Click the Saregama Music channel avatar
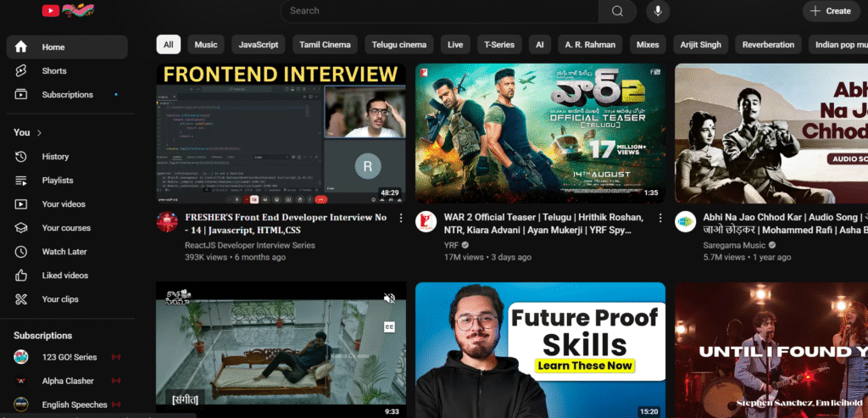This screenshot has height=418, width=868. point(685,222)
